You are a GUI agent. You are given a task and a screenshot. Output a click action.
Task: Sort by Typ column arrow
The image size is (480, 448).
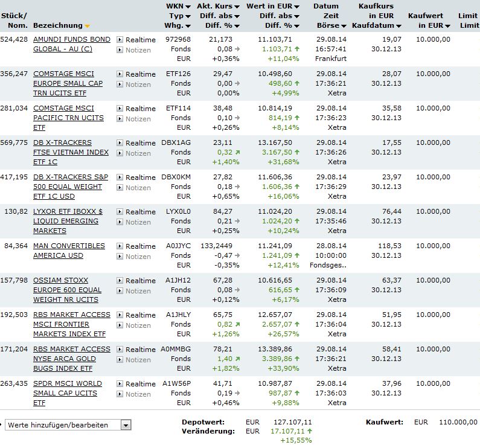tap(188, 16)
